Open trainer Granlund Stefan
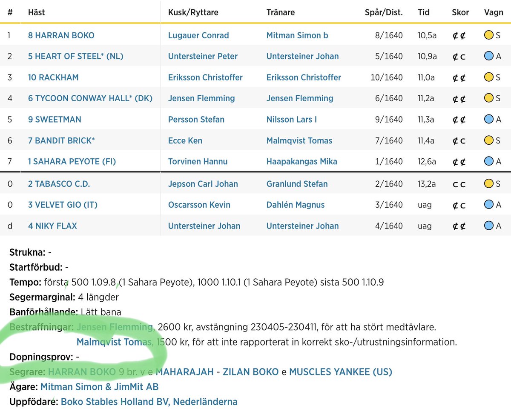 coord(297,184)
